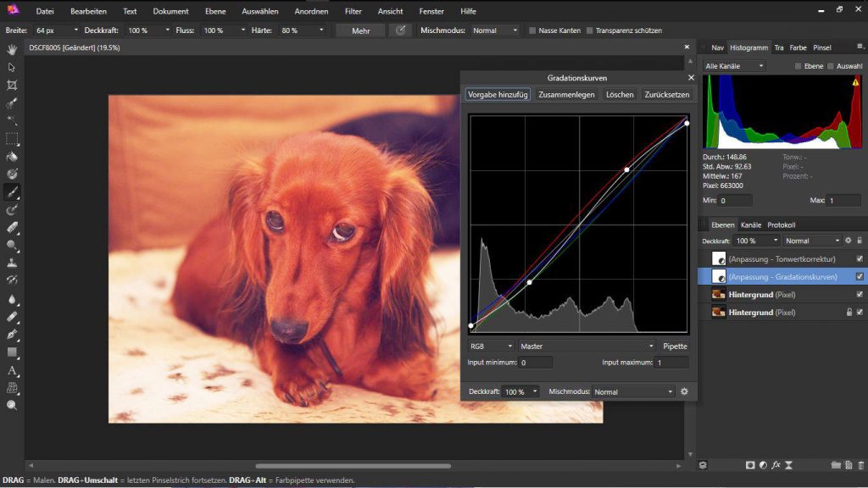Image resolution: width=868 pixels, height=488 pixels.
Task: Click the trash icon to delete a layer
Action: (x=861, y=466)
